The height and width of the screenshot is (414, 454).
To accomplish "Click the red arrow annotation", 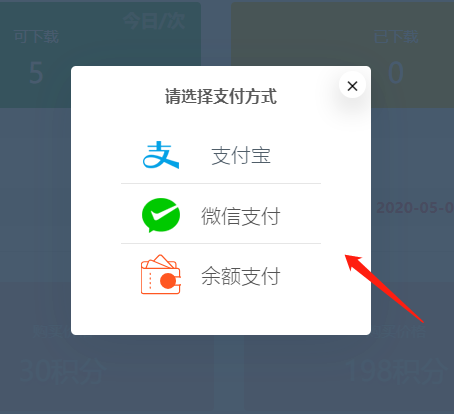I will click(384, 288).
